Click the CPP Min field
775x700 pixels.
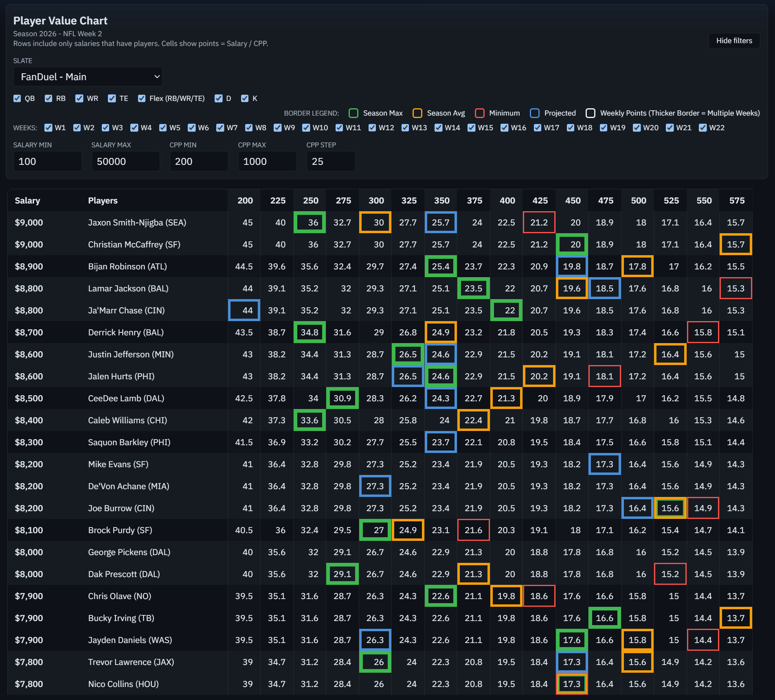(x=199, y=161)
